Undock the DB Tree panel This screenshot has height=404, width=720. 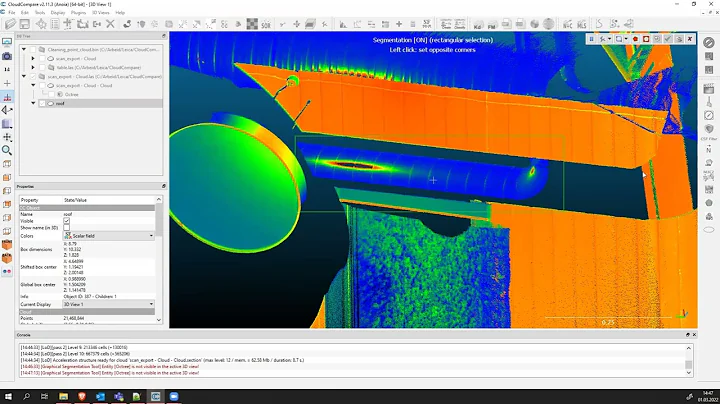164,36
